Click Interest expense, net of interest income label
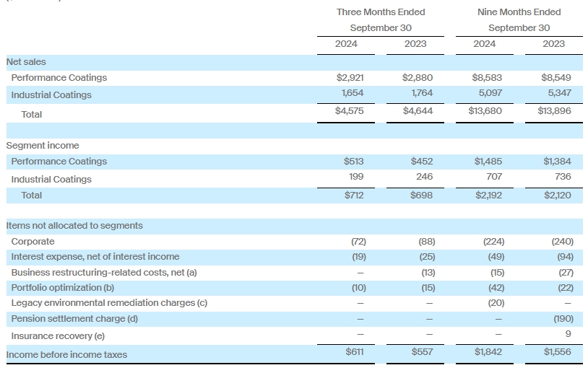Image resolution: width=588 pixels, height=373 pixels. tap(95, 257)
